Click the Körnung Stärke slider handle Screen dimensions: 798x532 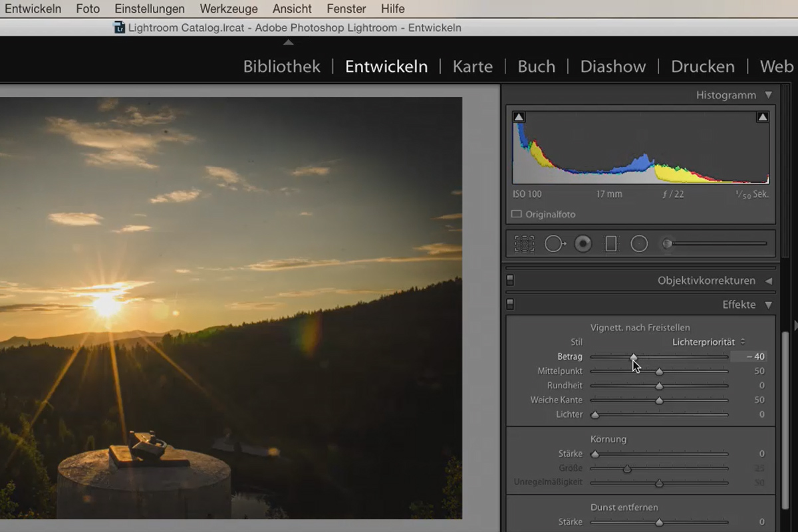[595, 454]
